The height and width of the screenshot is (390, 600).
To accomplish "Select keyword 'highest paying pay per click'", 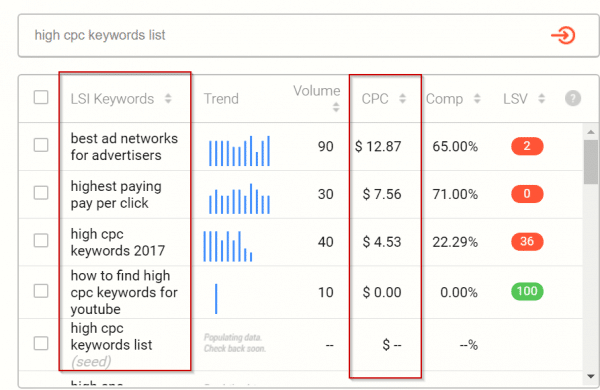I will point(116,194).
